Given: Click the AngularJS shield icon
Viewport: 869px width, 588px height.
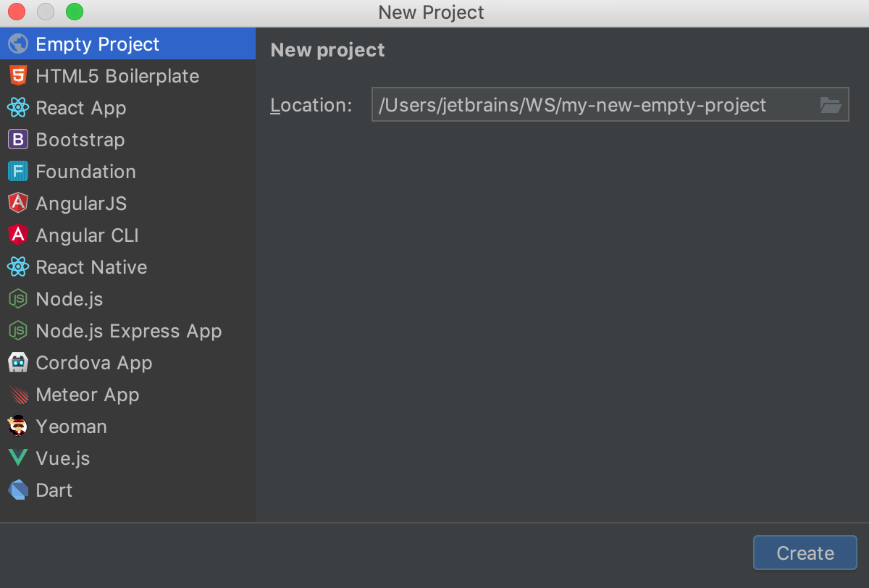Looking at the screenshot, I should [18, 203].
